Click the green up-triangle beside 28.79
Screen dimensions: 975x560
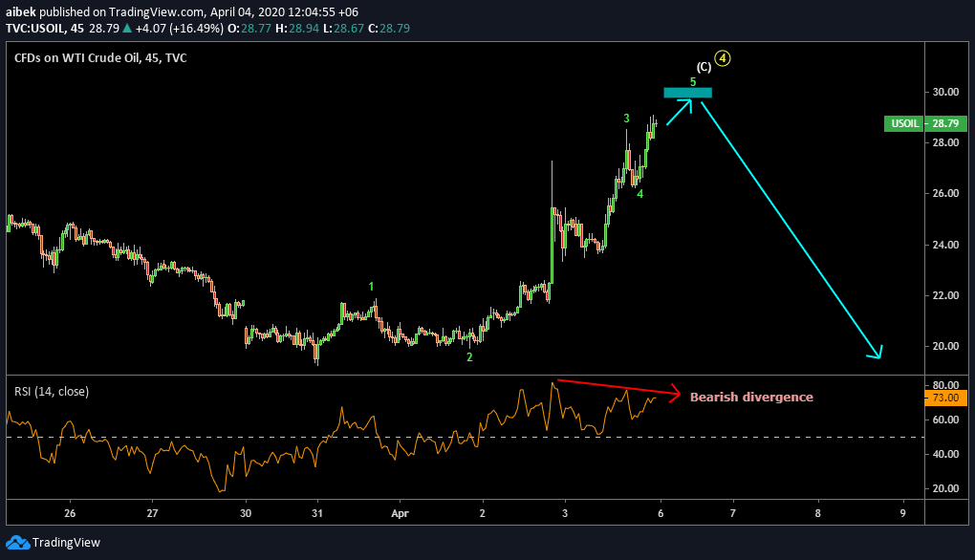pyautogui.click(x=127, y=28)
